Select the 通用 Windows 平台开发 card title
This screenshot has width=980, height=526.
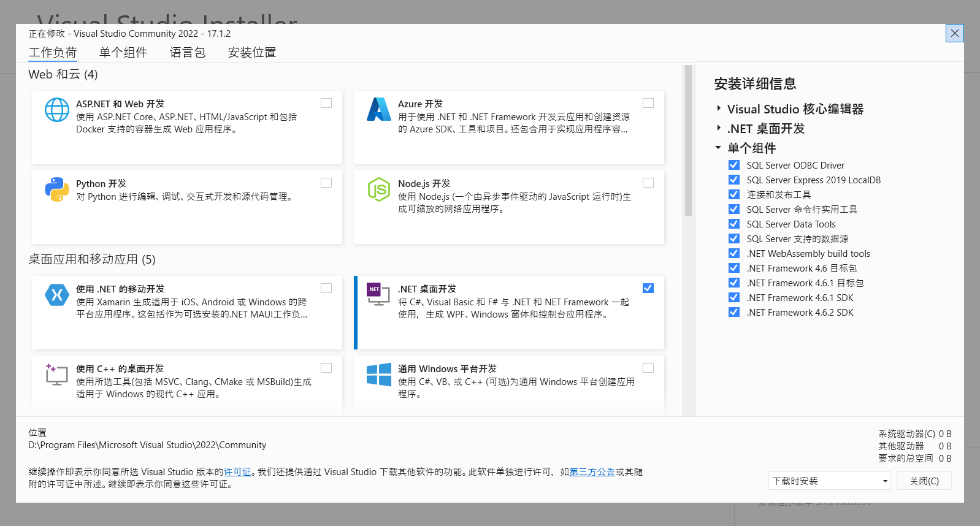[x=447, y=368]
